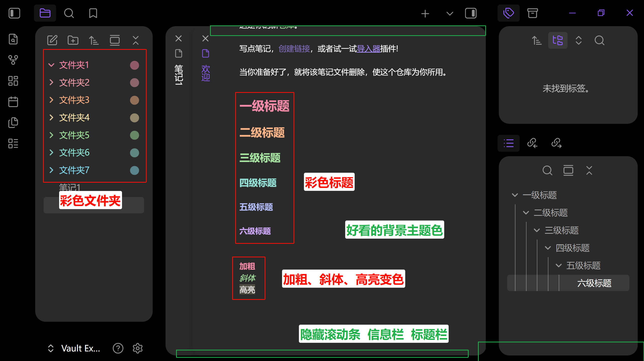Collapse the 文件夹1 folder

51,65
